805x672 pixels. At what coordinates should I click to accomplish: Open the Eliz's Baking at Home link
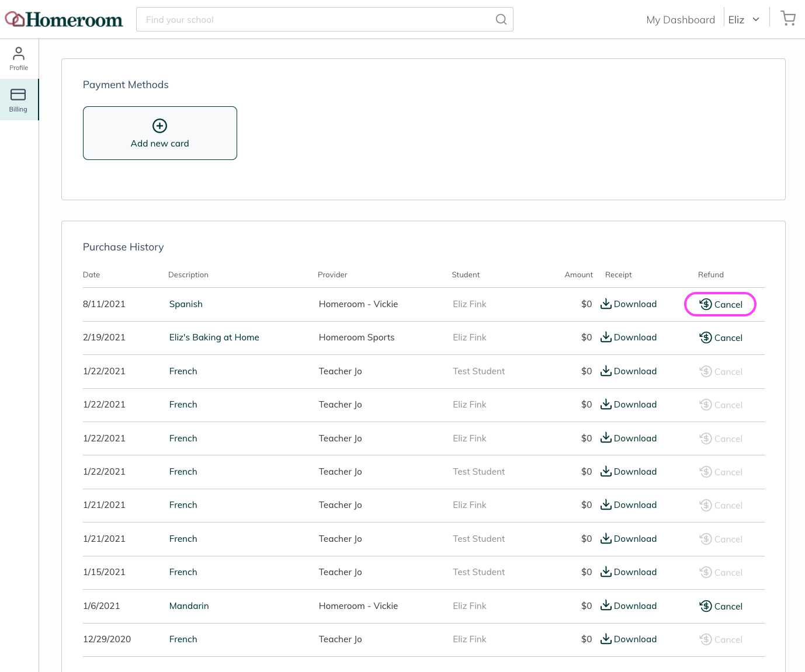point(214,337)
